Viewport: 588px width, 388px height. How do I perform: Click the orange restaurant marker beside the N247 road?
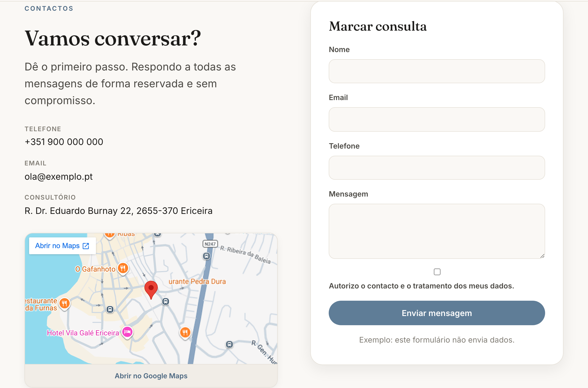[185, 333]
